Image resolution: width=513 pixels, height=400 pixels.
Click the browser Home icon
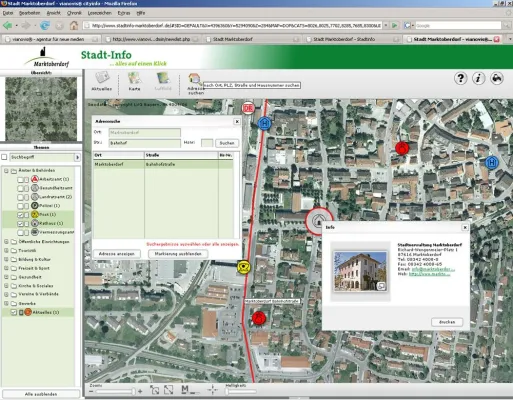click(x=74, y=25)
